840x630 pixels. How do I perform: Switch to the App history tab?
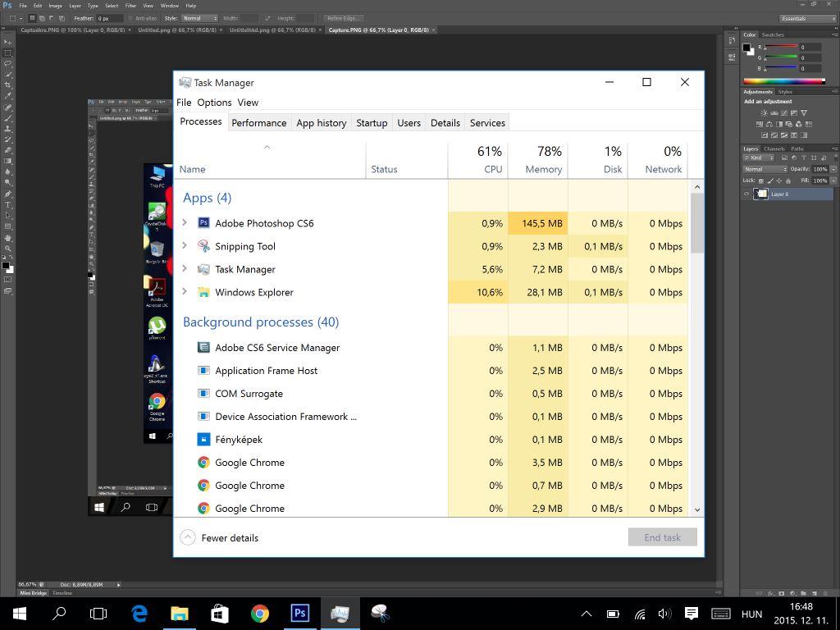322,123
